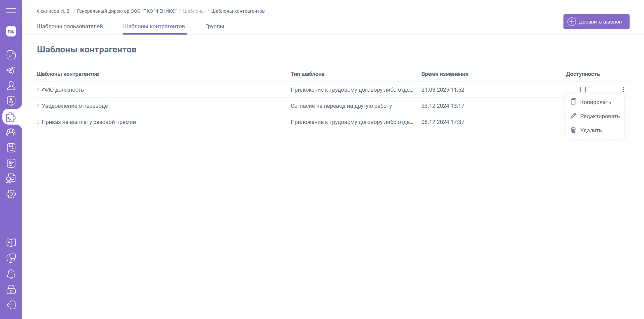Select Удалить from the context menu

591,130
